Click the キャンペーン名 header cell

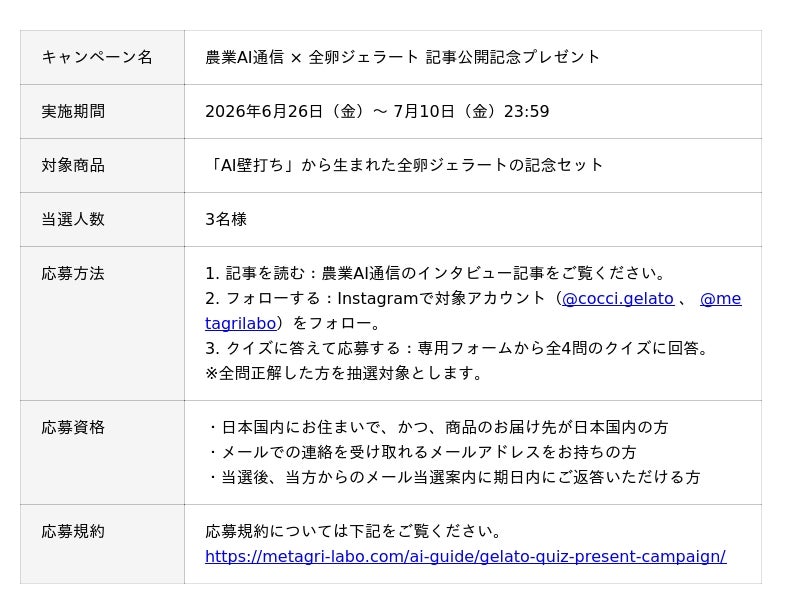pos(102,57)
